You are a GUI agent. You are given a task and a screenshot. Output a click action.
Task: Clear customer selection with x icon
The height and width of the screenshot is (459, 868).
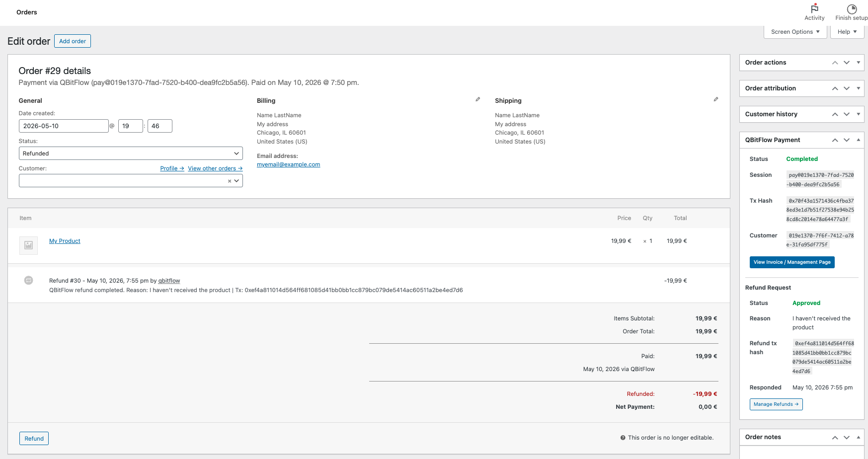230,181
